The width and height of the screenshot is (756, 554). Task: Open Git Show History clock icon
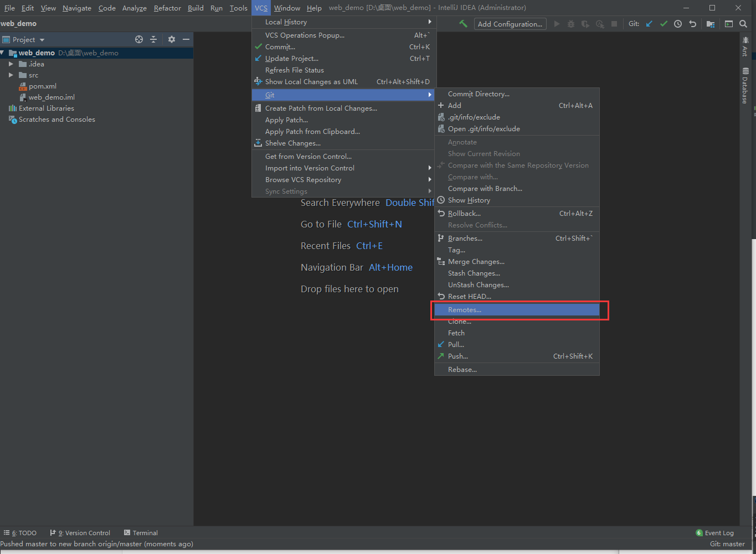678,24
